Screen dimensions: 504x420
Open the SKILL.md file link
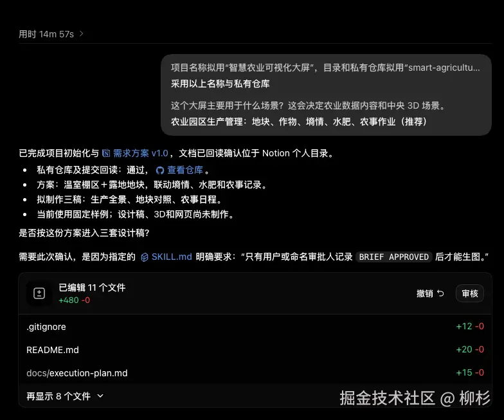[172, 257]
